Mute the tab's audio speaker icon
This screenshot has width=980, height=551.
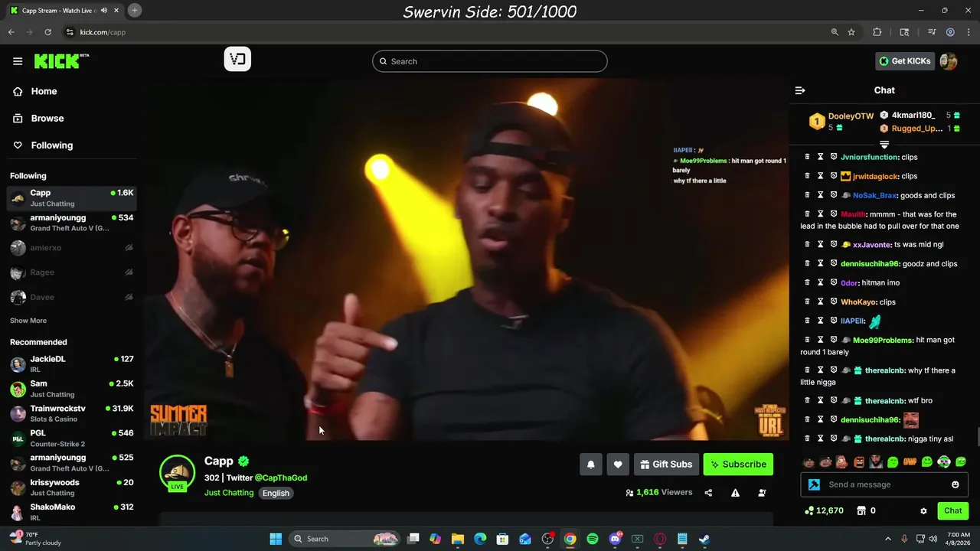tap(103, 10)
